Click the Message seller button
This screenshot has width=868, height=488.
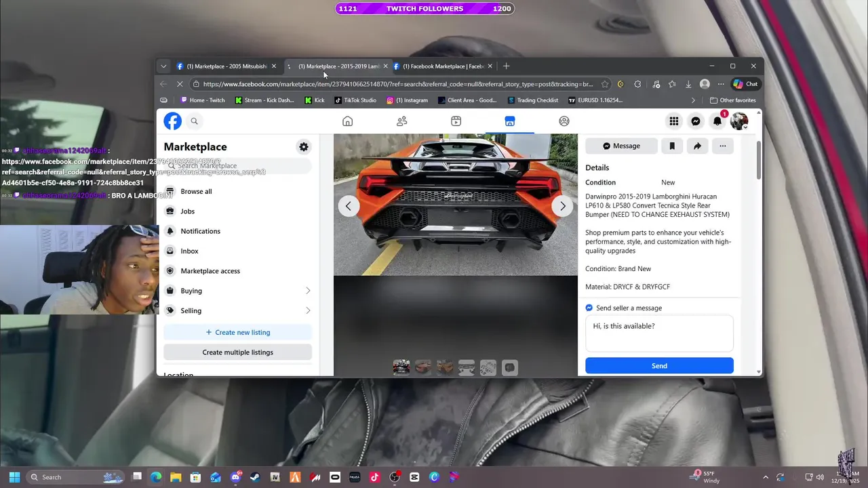[622, 146]
